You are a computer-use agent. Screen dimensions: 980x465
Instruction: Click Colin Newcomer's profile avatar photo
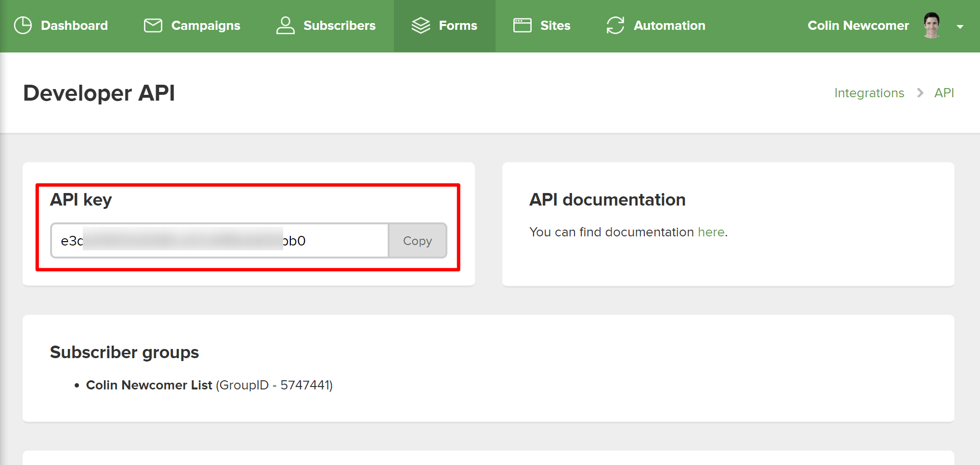tap(932, 24)
